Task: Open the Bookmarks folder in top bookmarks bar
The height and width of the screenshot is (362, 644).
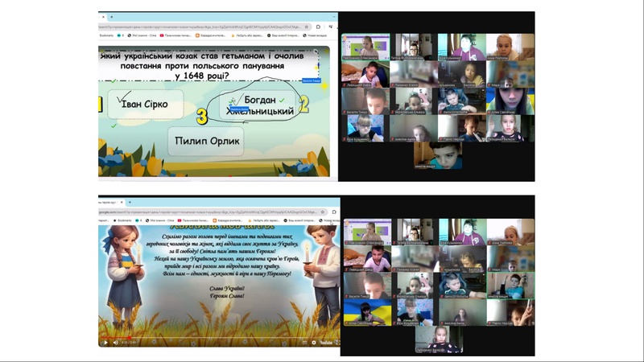Action: pyautogui.click(x=106, y=35)
